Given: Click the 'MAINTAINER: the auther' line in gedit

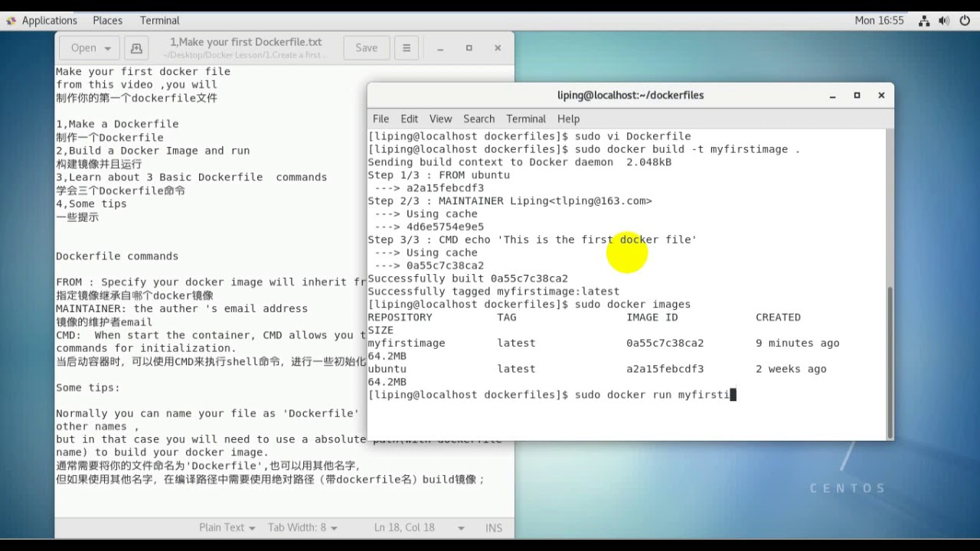Looking at the screenshot, I should point(181,309).
